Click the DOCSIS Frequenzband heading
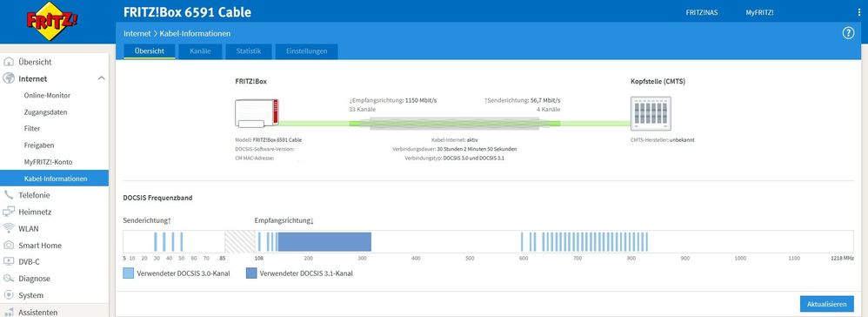 pyautogui.click(x=157, y=198)
